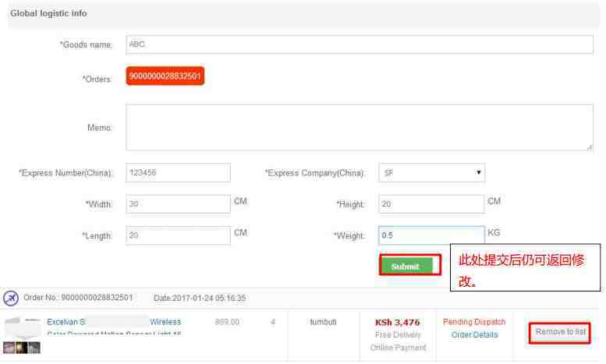Click the Date 2017-01-24 text
The image size is (606, 364).
click(200, 298)
